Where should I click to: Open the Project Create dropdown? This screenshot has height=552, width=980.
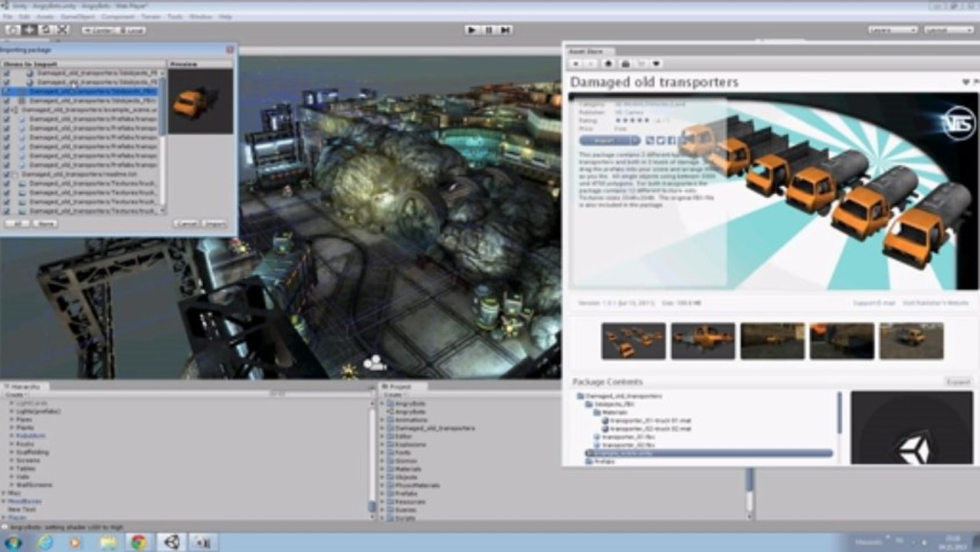394,395
